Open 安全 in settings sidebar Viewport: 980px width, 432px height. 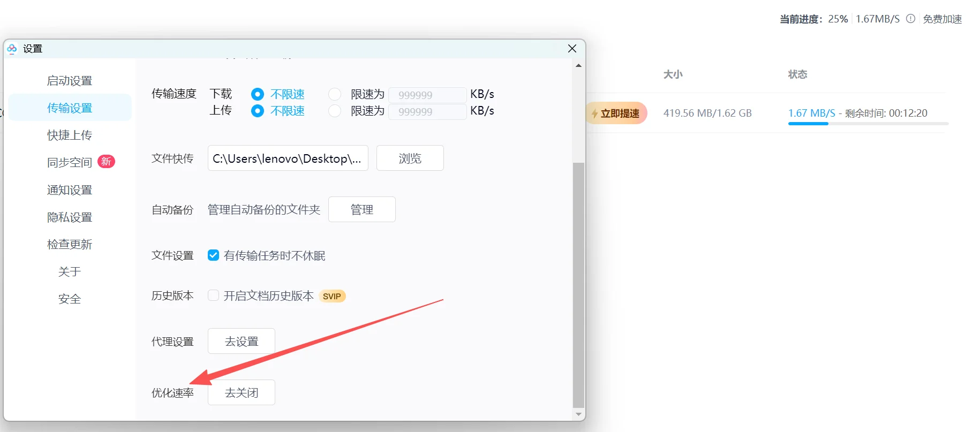point(70,299)
